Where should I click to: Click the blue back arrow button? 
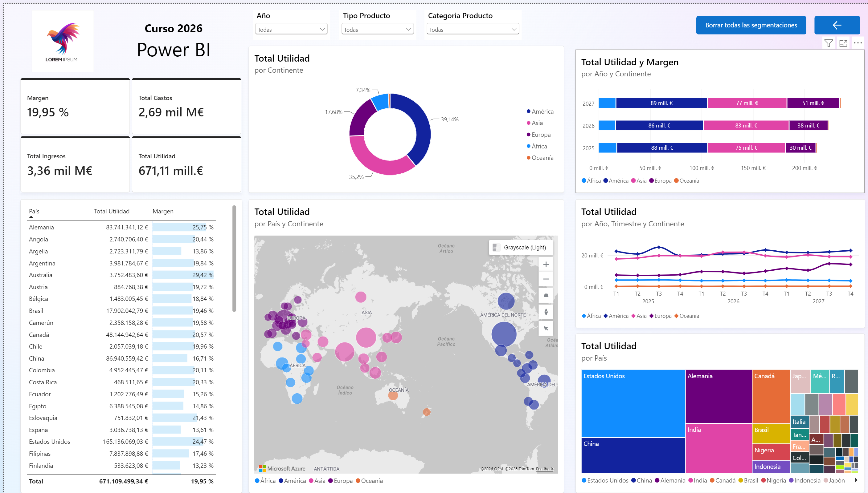tap(837, 25)
